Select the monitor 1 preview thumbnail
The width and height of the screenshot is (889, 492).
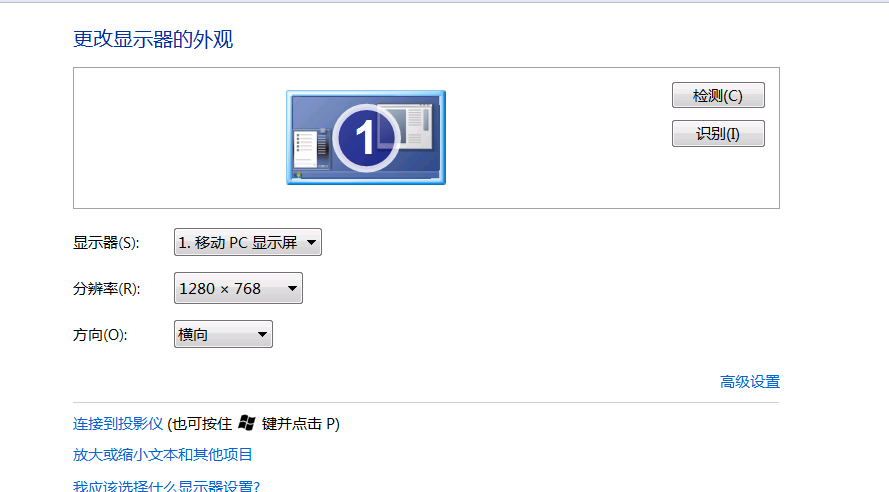(366, 137)
